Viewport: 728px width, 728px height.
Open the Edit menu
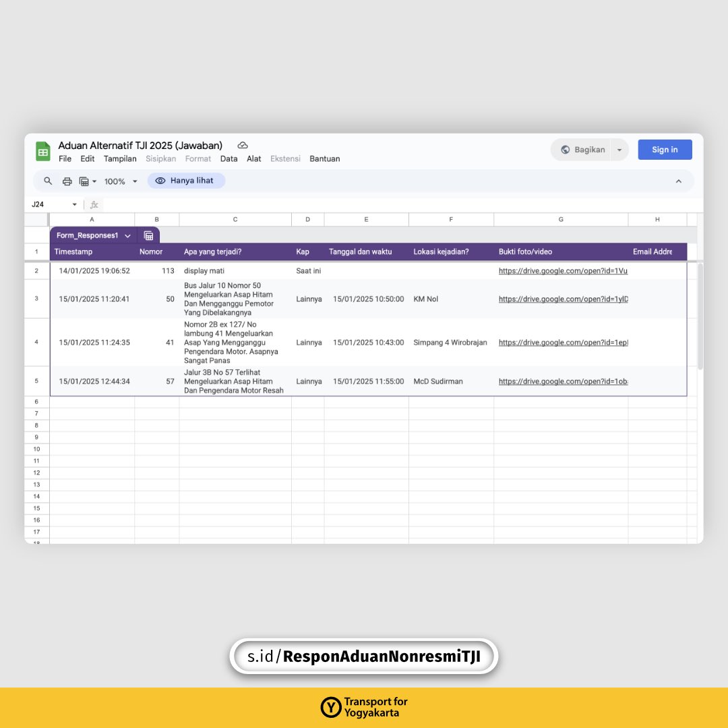pyautogui.click(x=87, y=159)
